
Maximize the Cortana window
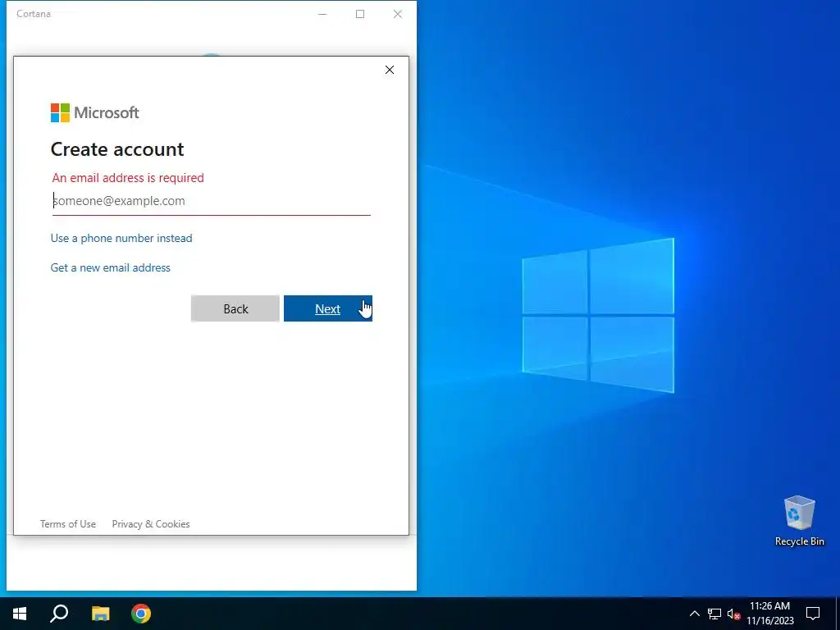[360, 14]
